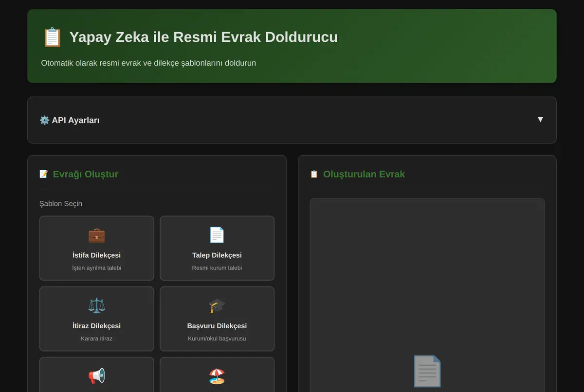This screenshot has width=584, height=392.
Task: Click the Şablon Seçin label
Action: coord(61,204)
